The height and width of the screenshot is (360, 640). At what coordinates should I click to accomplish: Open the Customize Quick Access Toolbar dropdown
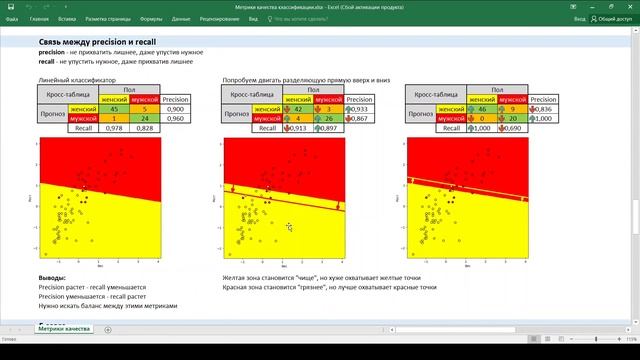65,7
